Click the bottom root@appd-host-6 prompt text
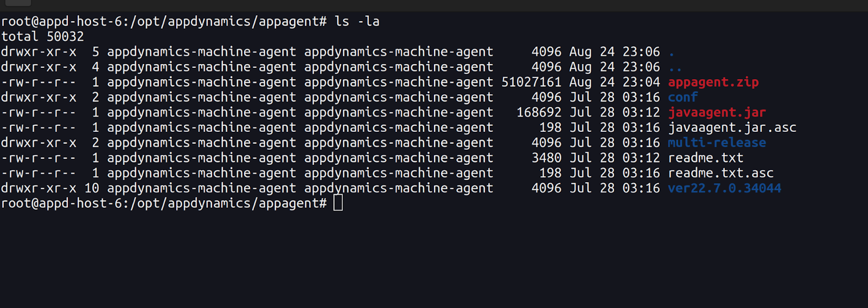The height and width of the screenshot is (308, 868). pyautogui.click(x=164, y=203)
